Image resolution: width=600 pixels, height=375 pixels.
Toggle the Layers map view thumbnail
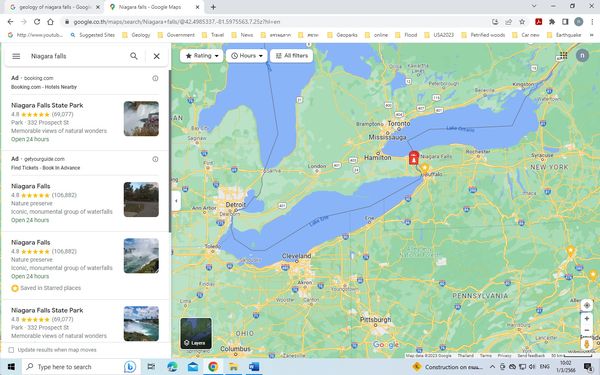[x=196, y=333]
